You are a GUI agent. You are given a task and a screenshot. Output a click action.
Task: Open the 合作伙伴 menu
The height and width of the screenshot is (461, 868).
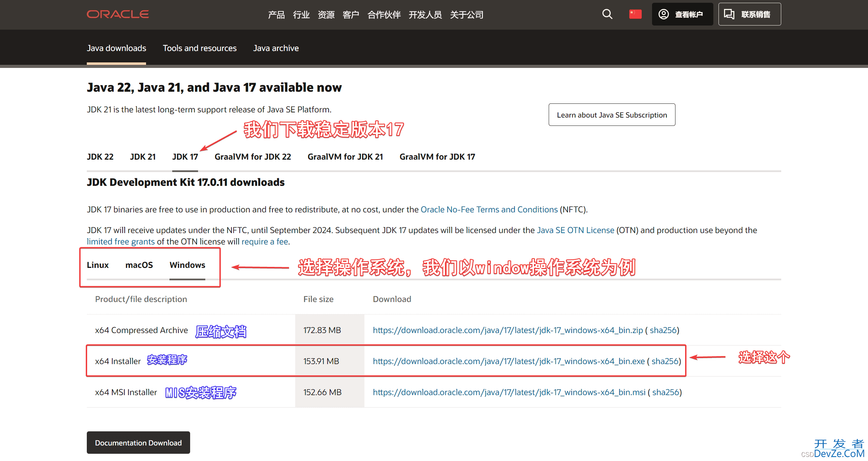[384, 15]
